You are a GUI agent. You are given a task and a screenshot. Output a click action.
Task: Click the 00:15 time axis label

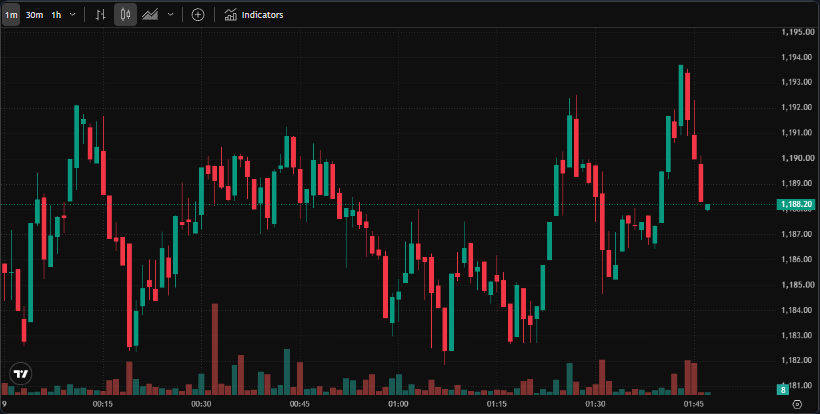102,404
